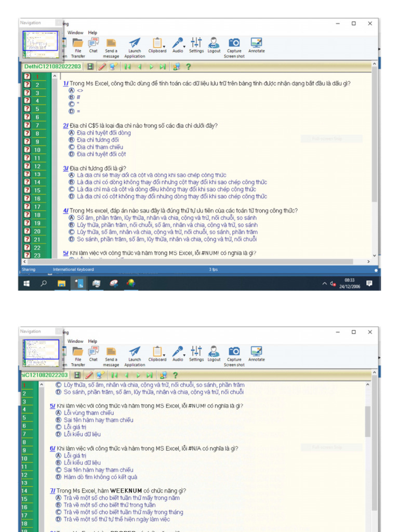Click the Logout icon in the lower window
399x532 pixels.
click(214, 354)
